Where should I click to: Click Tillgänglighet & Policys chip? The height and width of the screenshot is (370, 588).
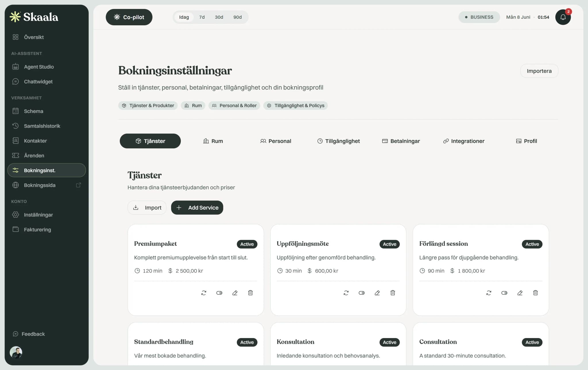pyautogui.click(x=295, y=106)
